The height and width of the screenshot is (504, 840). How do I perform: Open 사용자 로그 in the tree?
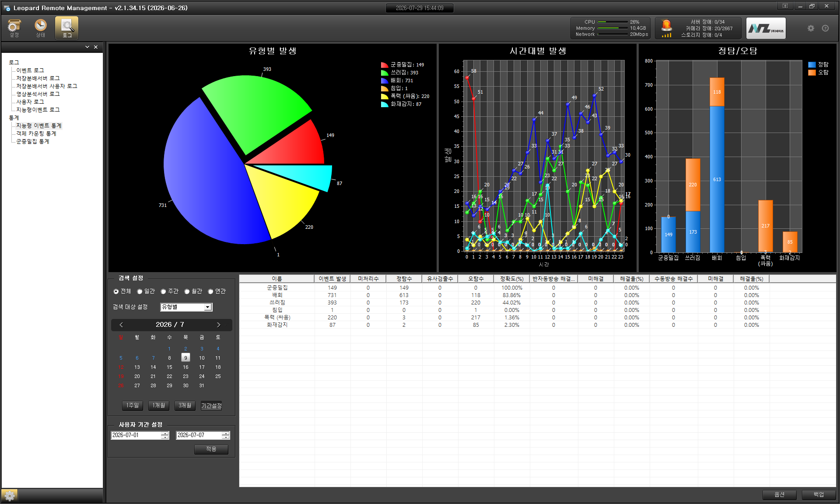click(30, 102)
